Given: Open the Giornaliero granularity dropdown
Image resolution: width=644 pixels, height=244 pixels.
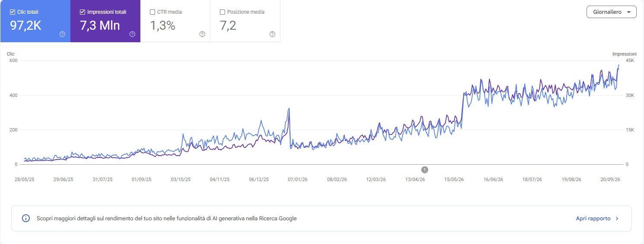Looking at the screenshot, I should tap(611, 12).
